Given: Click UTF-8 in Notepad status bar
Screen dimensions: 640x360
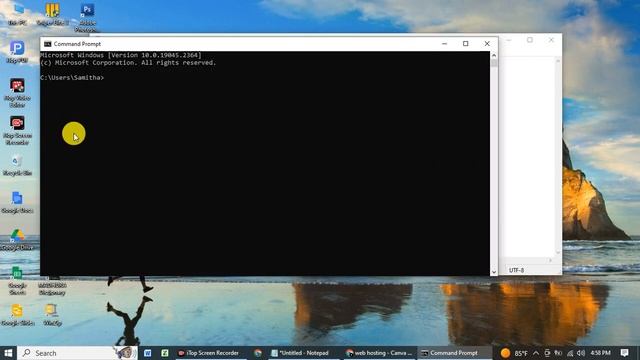Looking at the screenshot, I should [x=516, y=270].
